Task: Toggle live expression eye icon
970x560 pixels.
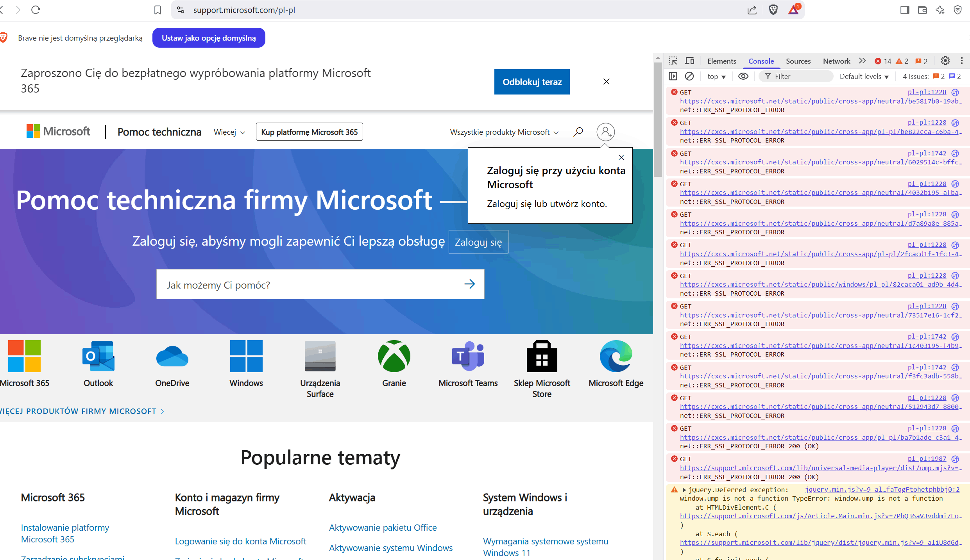Action: tap(743, 76)
